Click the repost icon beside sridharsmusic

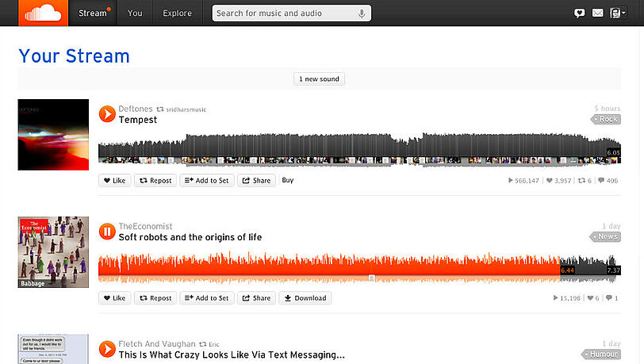[x=160, y=109]
